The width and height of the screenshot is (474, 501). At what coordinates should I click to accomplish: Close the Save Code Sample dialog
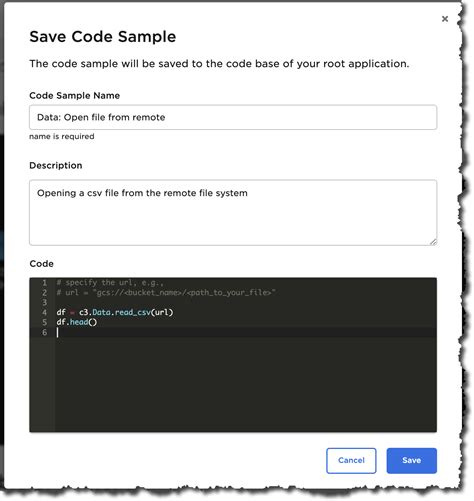point(445,19)
